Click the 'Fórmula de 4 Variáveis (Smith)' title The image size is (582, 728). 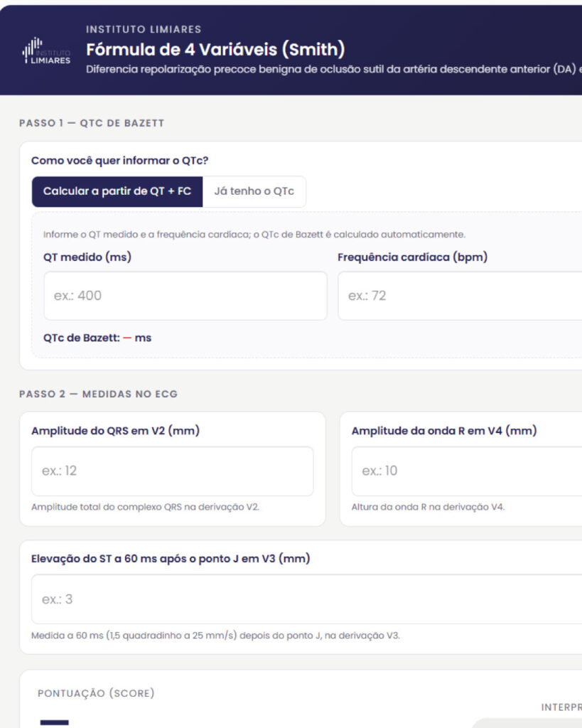coord(215,49)
